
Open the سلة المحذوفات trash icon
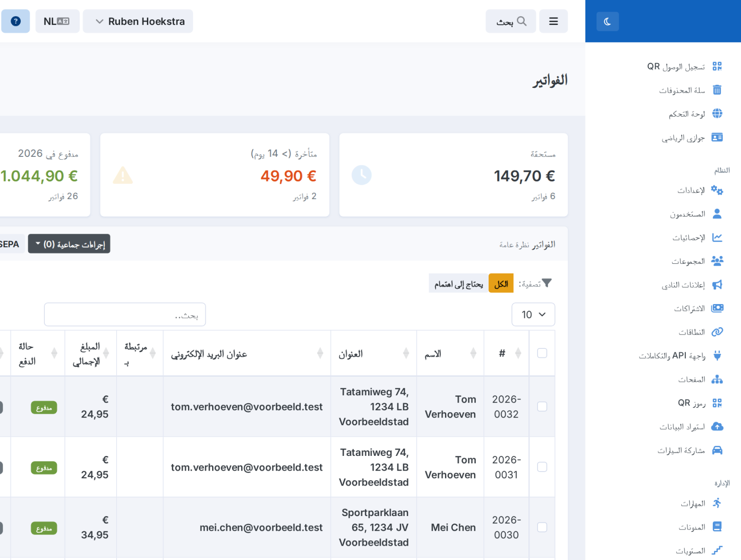coord(717,90)
